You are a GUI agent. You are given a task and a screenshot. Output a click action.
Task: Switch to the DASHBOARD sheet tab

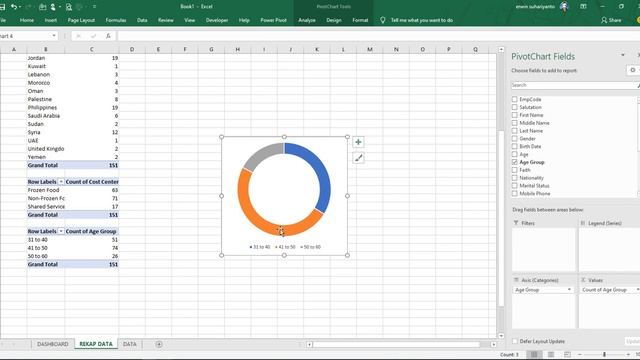click(53, 344)
